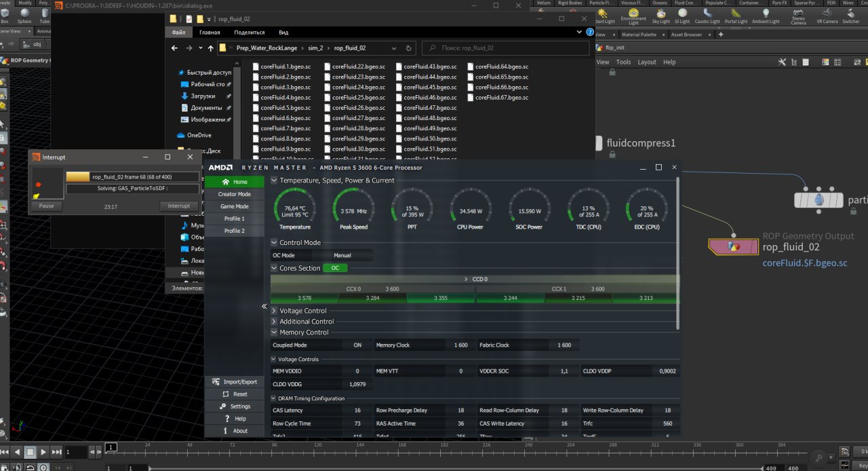Collapse Temperature, Speed, Power & Current section

(x=274, y=181)
